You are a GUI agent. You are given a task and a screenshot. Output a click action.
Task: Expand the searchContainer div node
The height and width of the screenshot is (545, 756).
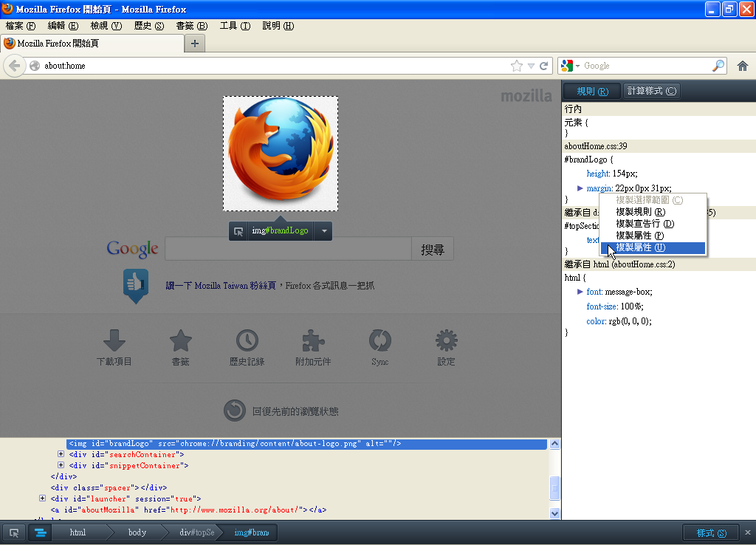pos(61,455)
